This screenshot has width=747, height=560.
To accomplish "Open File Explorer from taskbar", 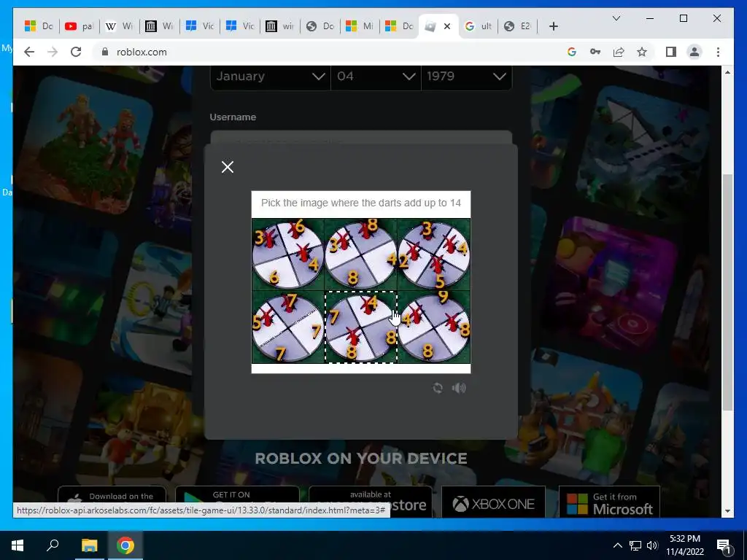I will coord(89,545).
